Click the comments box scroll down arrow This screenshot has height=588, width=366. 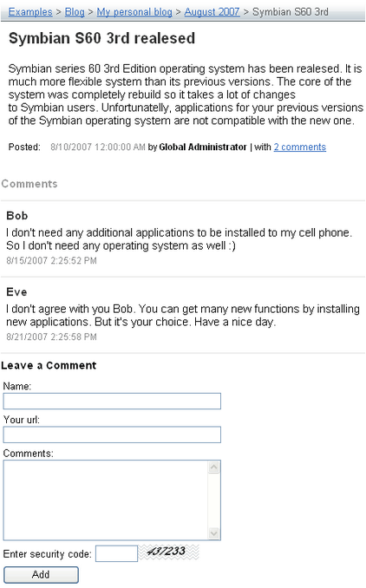(213, 532)
